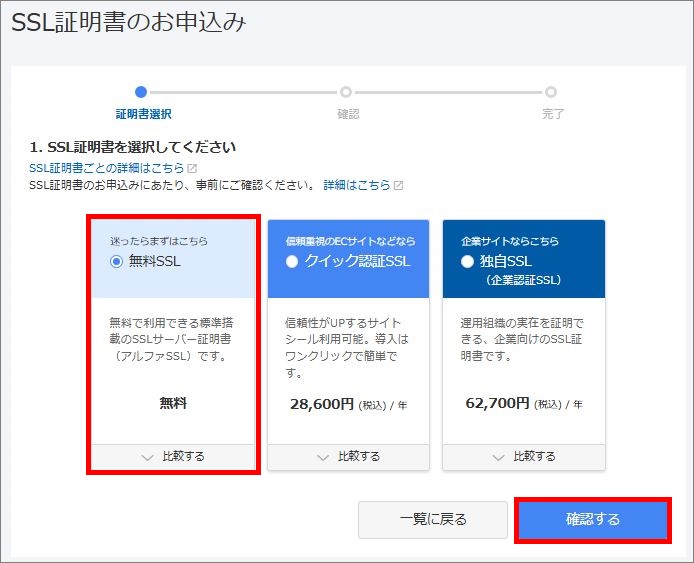Click the 証明書選択 step indicator dot
The image size is (694, 563).
tap(141, 92)
